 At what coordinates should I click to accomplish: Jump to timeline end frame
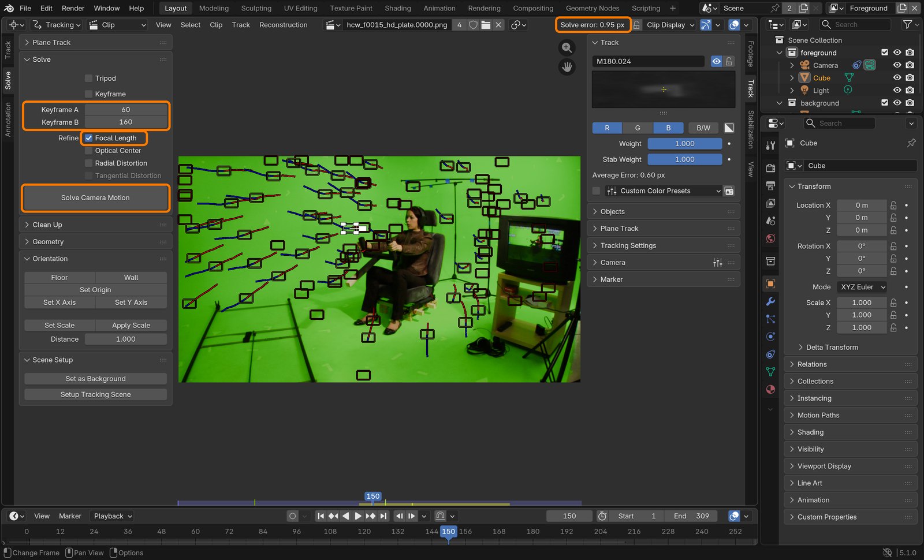point(383,516)
